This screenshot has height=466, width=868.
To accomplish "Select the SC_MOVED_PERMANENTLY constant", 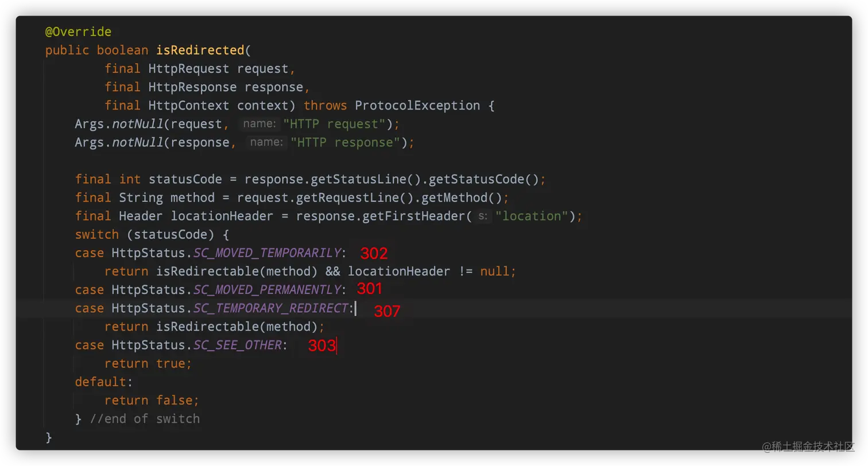I will [267, 290].
